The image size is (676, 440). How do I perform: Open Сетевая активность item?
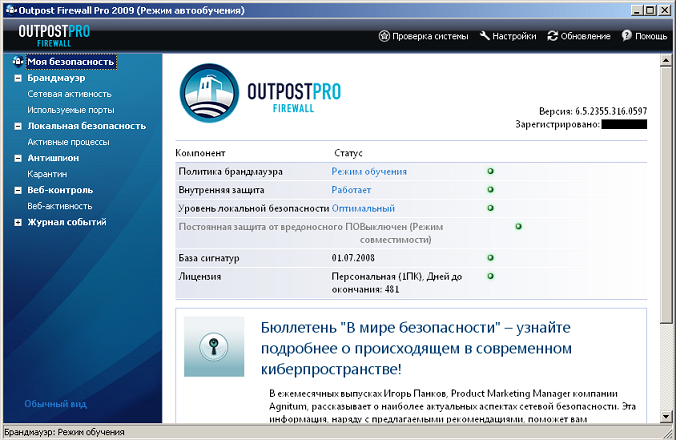point(69,94)
